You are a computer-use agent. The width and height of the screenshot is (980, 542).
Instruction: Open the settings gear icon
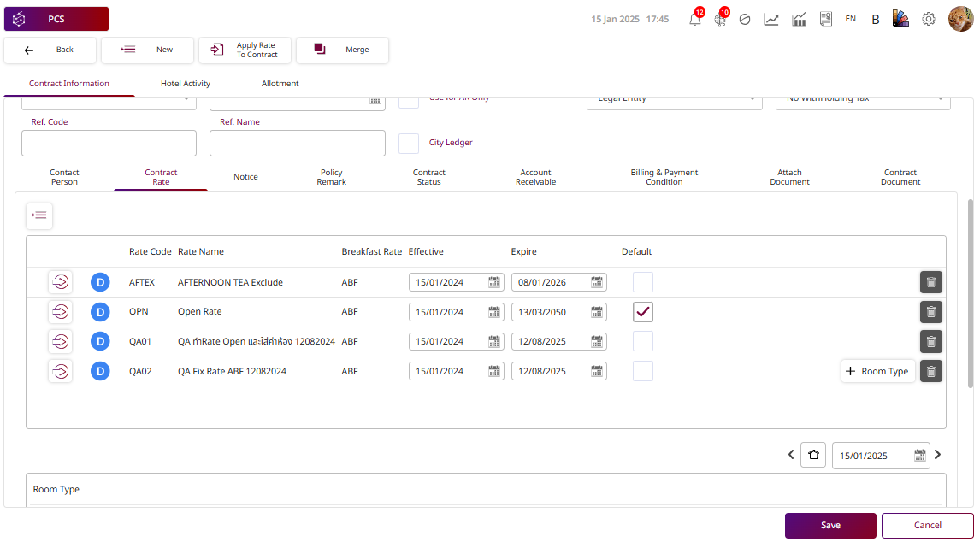[928, 19]
